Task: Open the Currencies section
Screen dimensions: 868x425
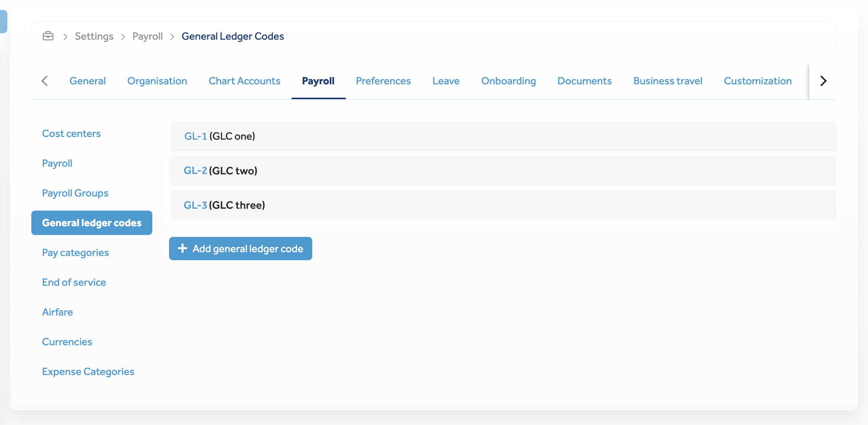Action: tap(67, 342)
